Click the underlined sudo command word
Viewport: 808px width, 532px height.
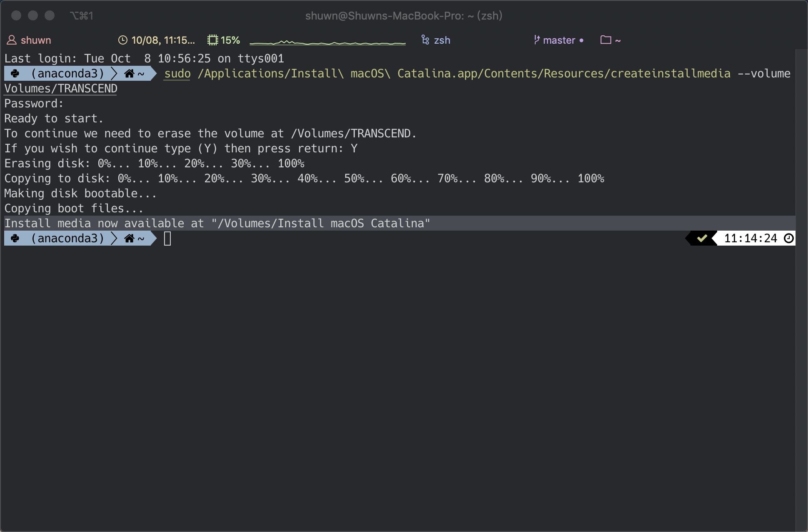(177, 74)
